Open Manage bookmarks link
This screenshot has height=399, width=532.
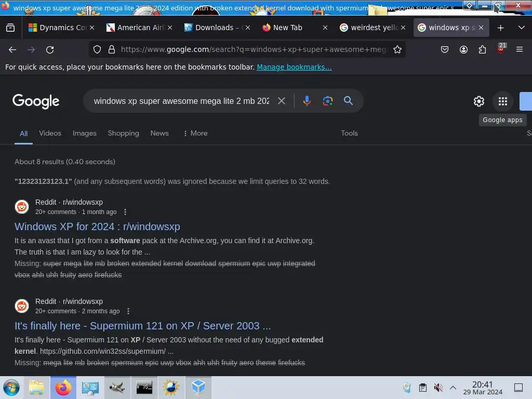coord(294,67)
